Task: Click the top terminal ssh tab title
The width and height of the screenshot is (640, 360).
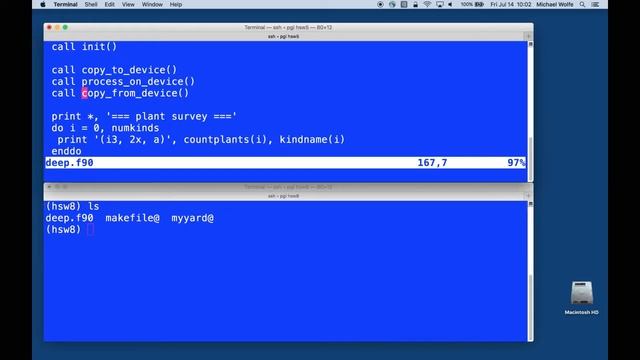Action: tap(283, 36)
